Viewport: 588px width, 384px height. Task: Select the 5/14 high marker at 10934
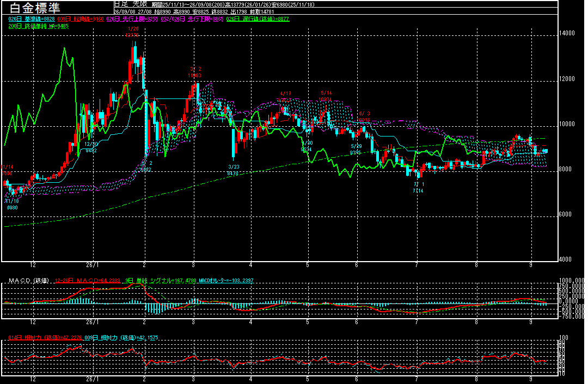(x=326, y=96)
